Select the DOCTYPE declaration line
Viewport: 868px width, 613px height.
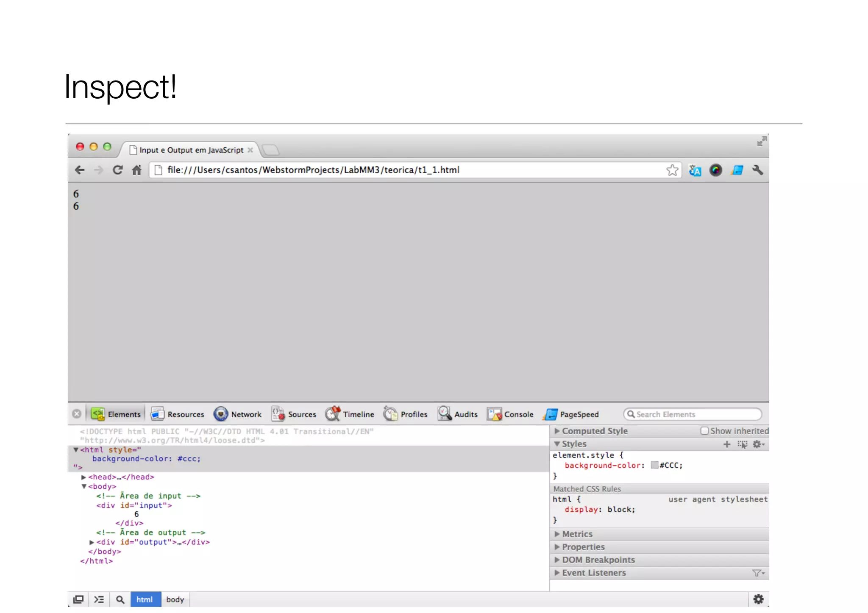click(x=227, y=436)
